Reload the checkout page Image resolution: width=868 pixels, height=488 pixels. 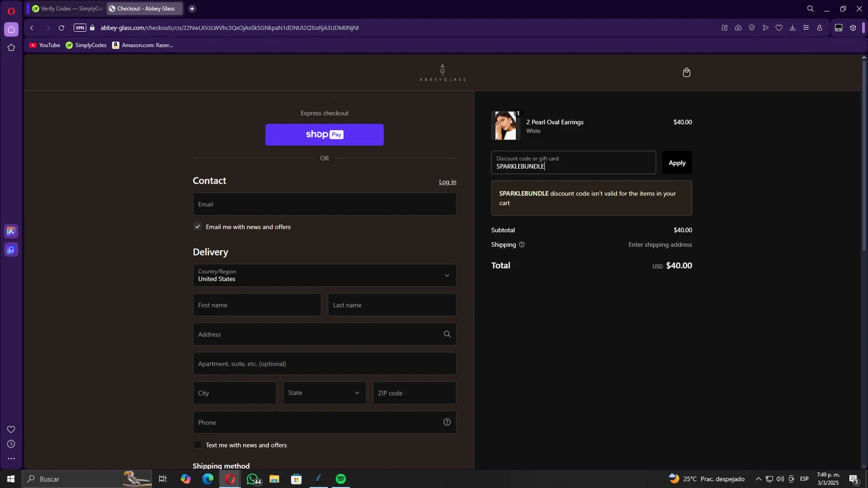coord(61,28)
